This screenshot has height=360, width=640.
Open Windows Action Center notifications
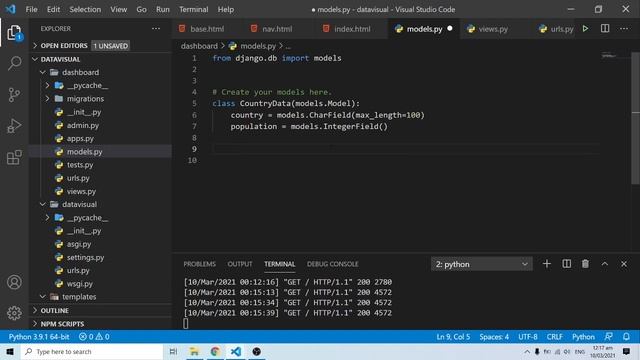[x=627, y=351]
